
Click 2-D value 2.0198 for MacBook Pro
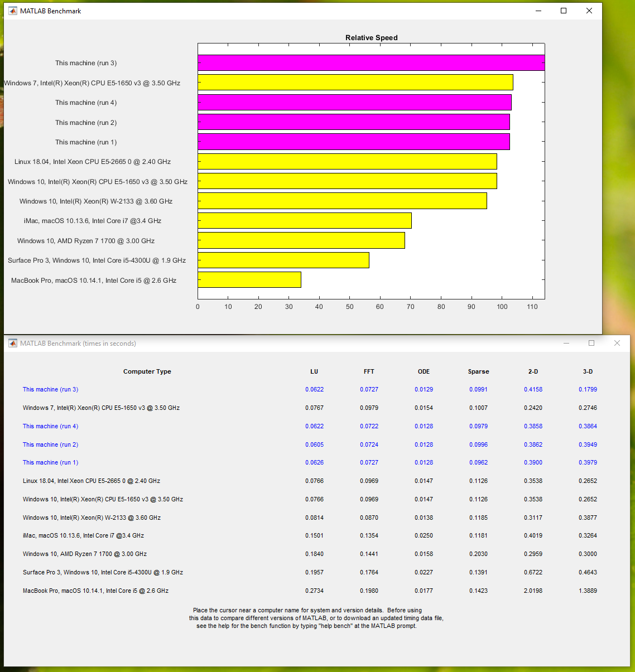tap(533, 591)
